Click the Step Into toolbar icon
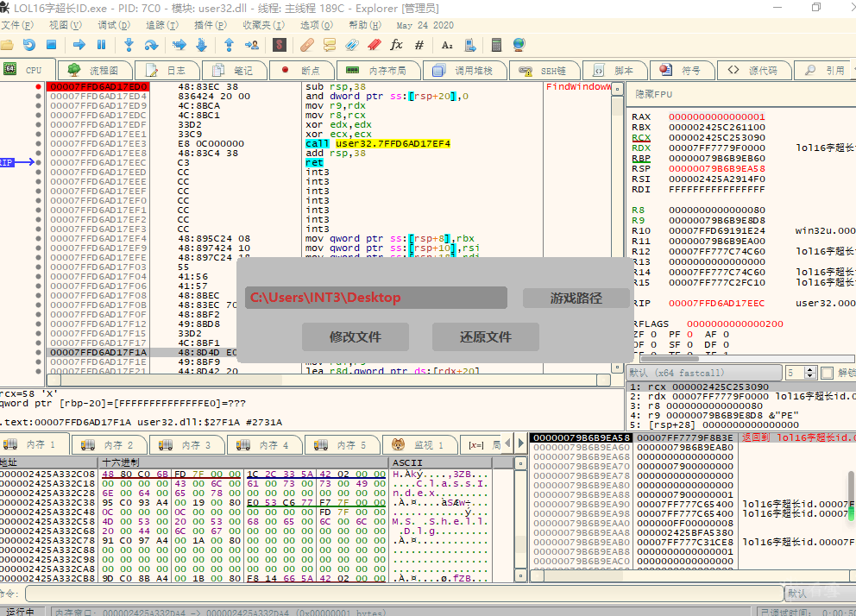Screen dimensions: 856x616 coord(129,45)
